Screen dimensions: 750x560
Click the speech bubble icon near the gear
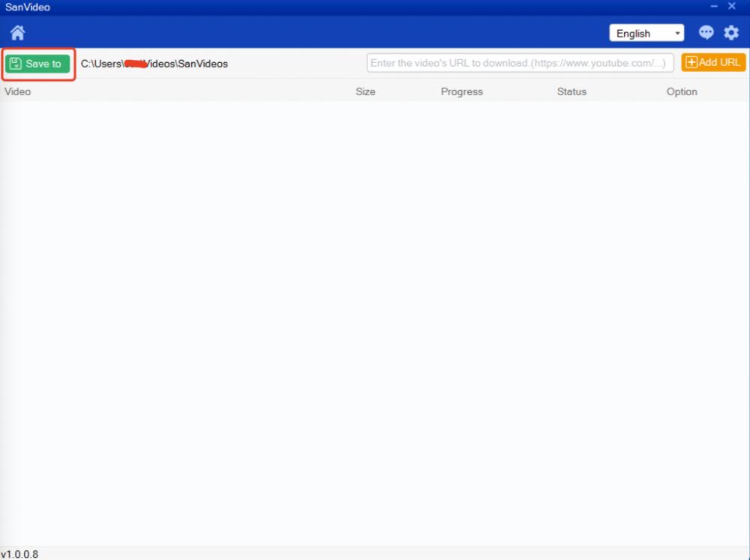[706, 32]
